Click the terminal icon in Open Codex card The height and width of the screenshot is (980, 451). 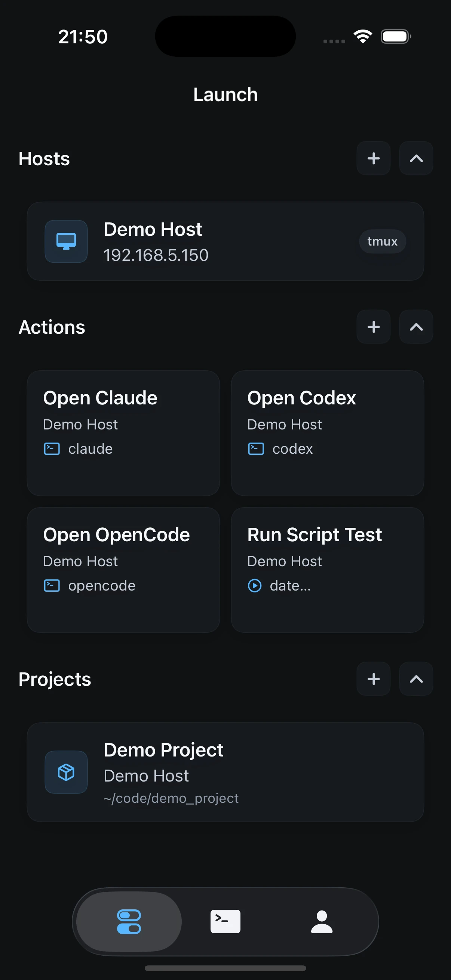[x=256, y=449]
